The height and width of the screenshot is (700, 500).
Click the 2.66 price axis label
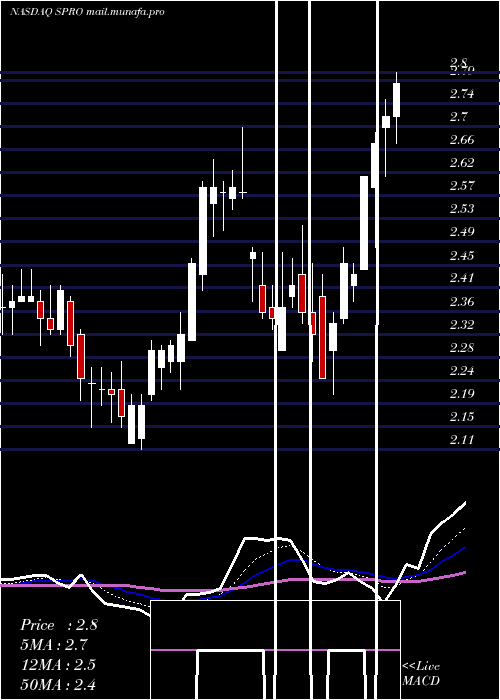click(x=462, y=140)
